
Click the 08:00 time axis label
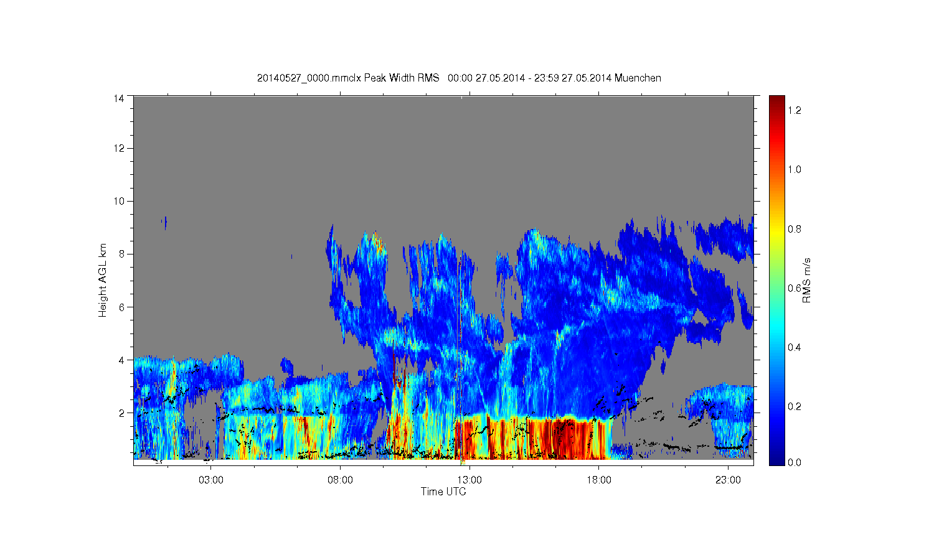[x=341, y=480]
